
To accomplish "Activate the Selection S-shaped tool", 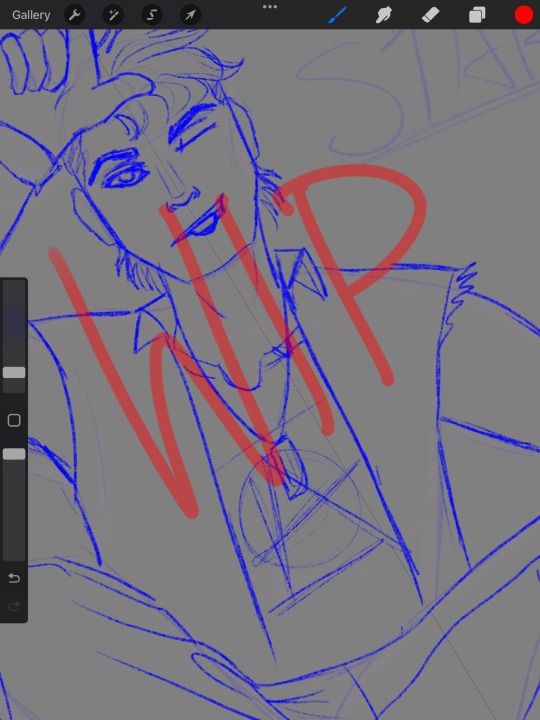I will click(152, 15).
